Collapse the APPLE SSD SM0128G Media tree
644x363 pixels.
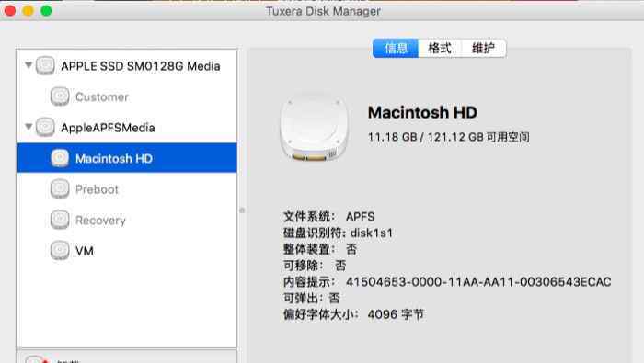(x=29, y=65)
